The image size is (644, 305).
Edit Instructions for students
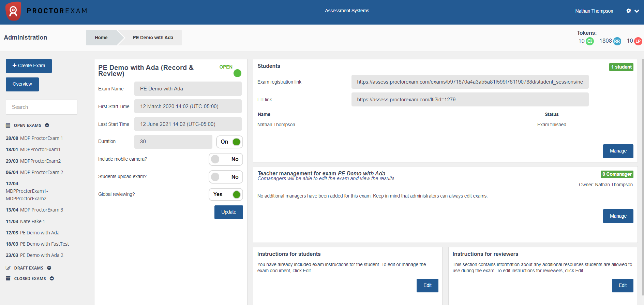click(427, 286)
